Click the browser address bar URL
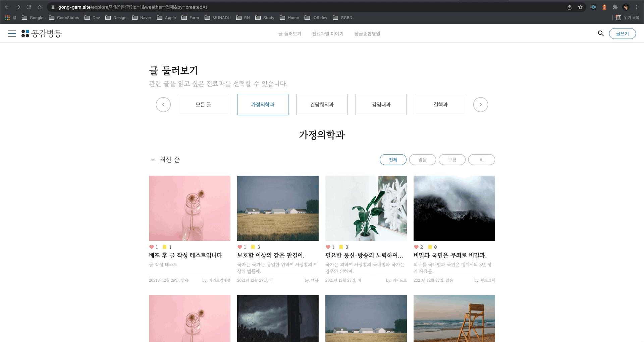This screenshot has width=644, height=342. click(x=132, y=7)
